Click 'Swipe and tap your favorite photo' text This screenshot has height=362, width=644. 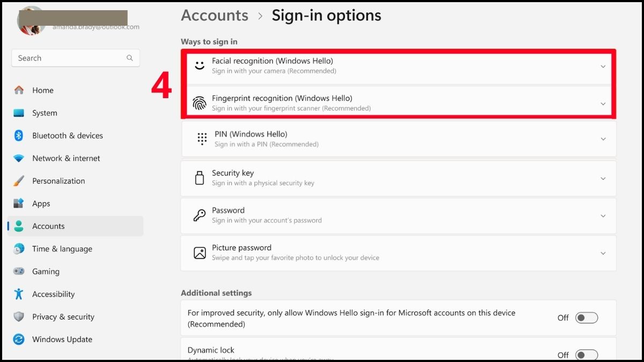click(x=296, y=258)
